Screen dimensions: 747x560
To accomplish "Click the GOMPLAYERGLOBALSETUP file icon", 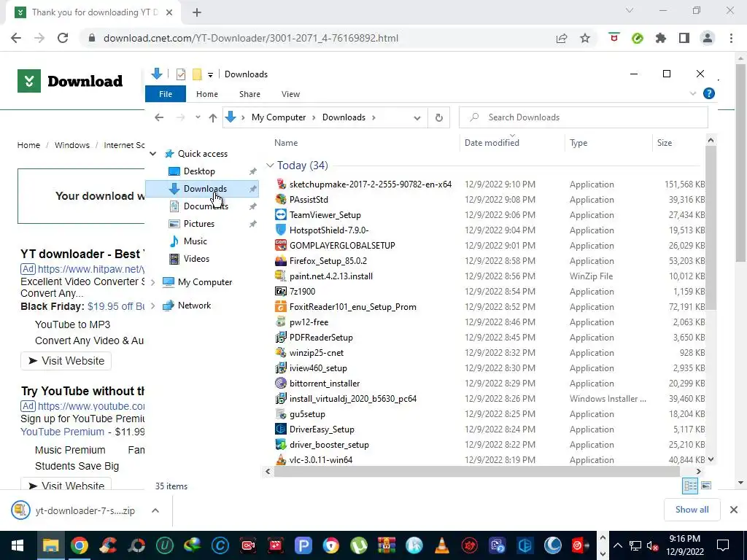I will [281, 245].
